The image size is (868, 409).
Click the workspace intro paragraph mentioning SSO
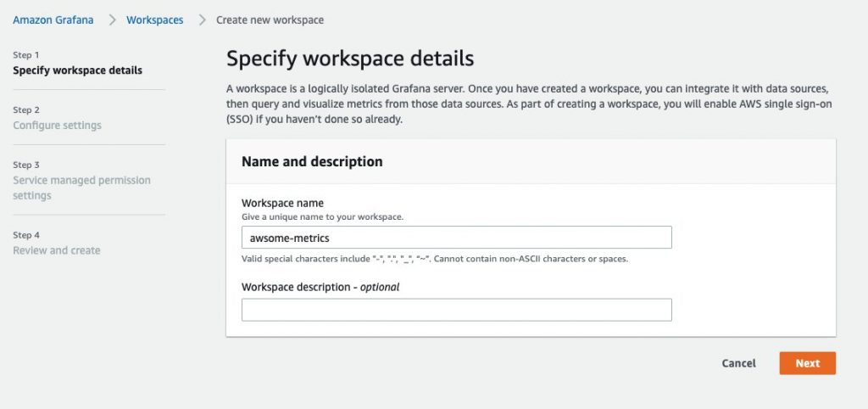point(530,104)
